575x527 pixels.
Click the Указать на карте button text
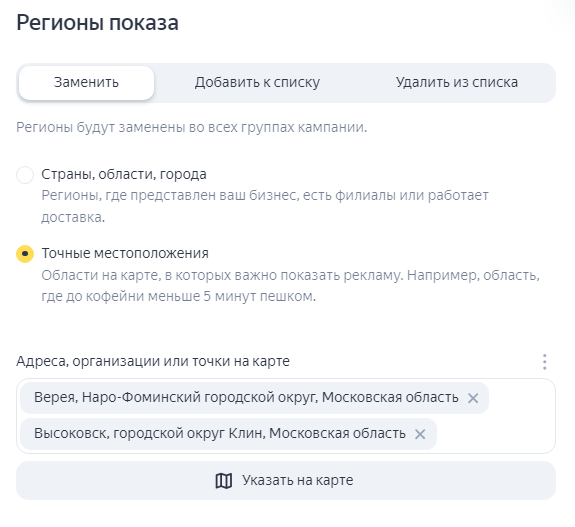[297, 480]
